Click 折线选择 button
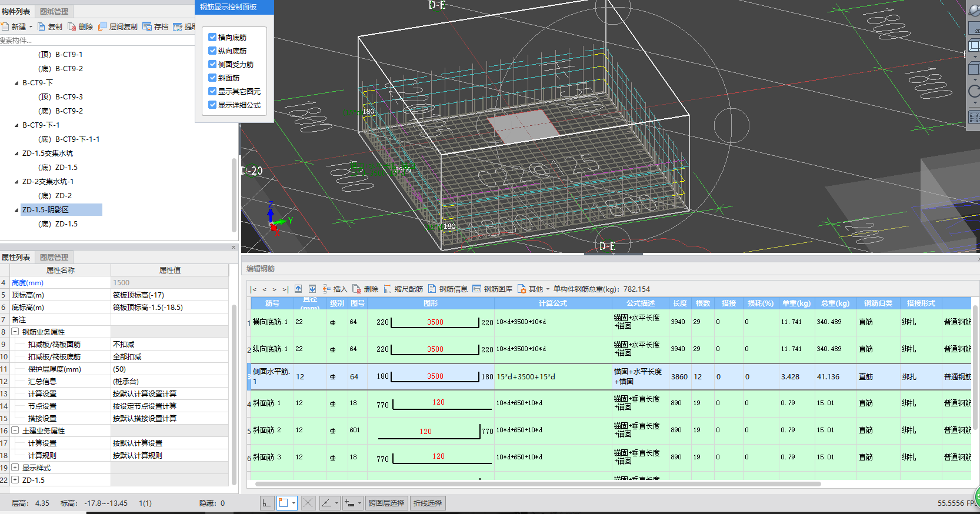 click(x=428, y=503)
